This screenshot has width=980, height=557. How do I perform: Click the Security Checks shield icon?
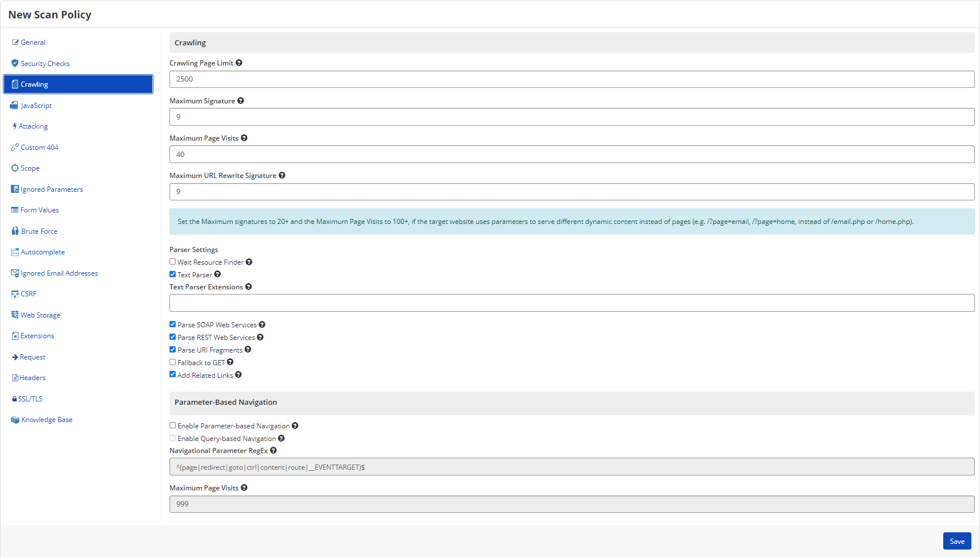[14, 63]
